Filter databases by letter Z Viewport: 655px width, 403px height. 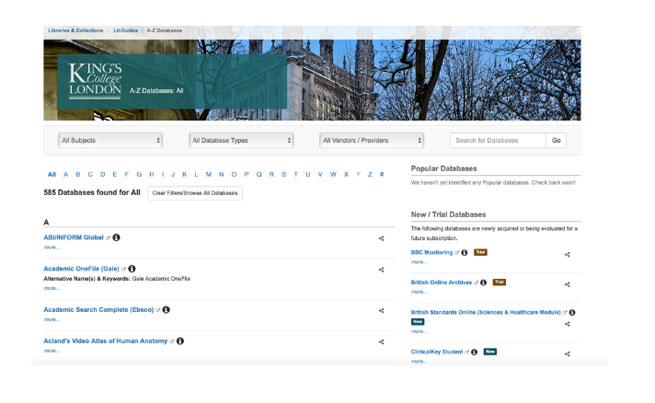[370, 174]
